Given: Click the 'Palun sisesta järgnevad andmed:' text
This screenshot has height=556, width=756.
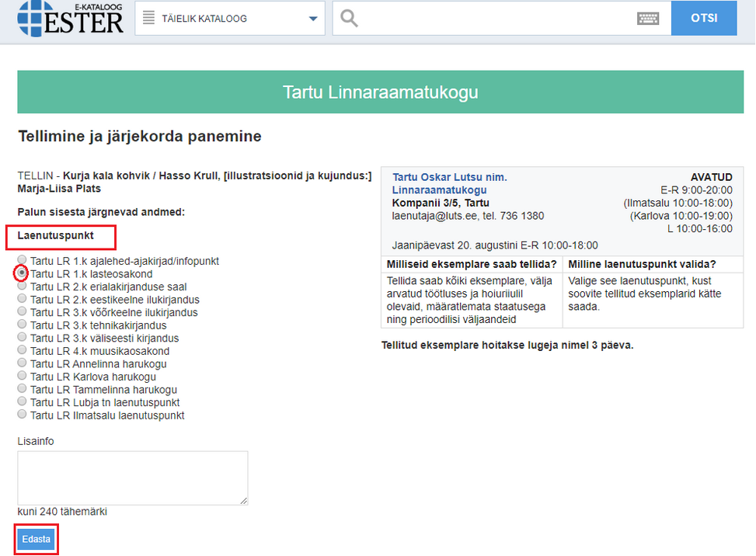Looking at the screenshot, I should [x=101, y=212].
